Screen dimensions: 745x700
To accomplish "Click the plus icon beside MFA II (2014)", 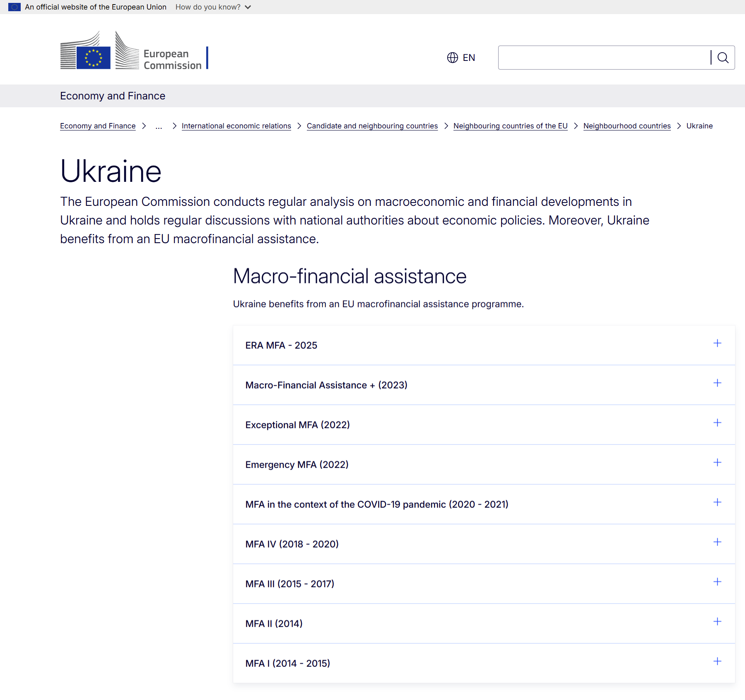I will click(717, 622).
